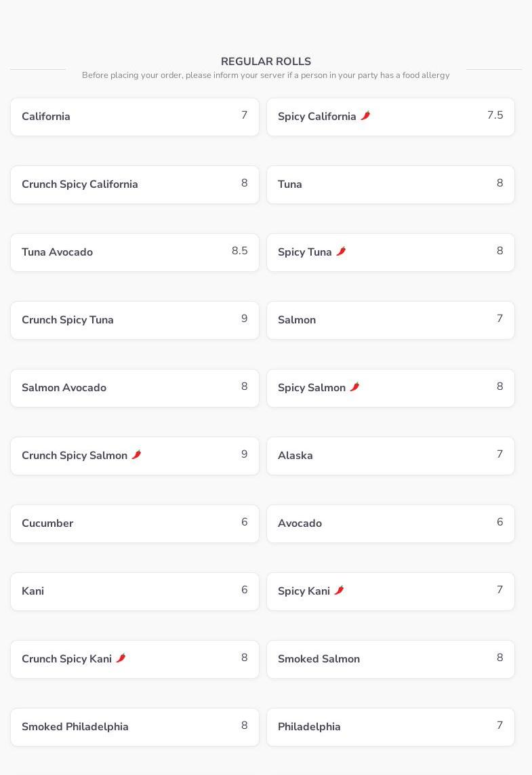Click the Tuna roll price 8
This screenshot has width=532, height=775.
tap(499, 183)
